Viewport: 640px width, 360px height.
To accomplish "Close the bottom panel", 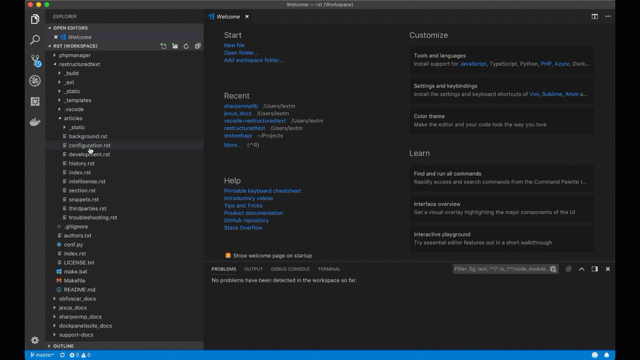I will click(608, 269).
